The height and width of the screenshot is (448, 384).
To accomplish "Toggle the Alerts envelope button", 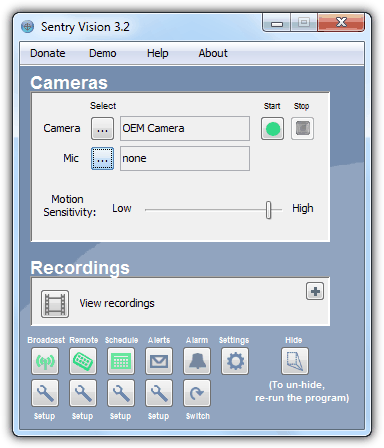I will [159, 361].
